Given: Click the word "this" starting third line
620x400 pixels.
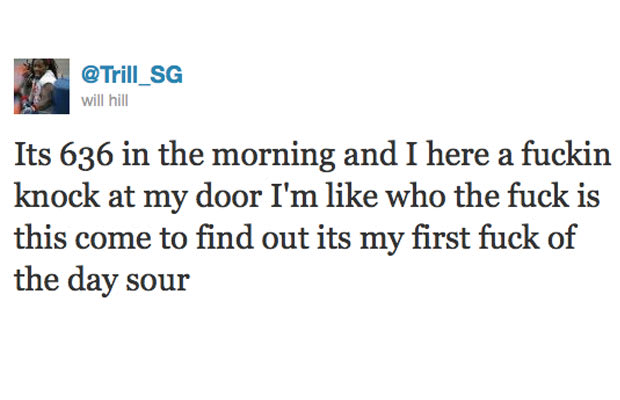Looking at the screenshot, I should tap(40, 238).
